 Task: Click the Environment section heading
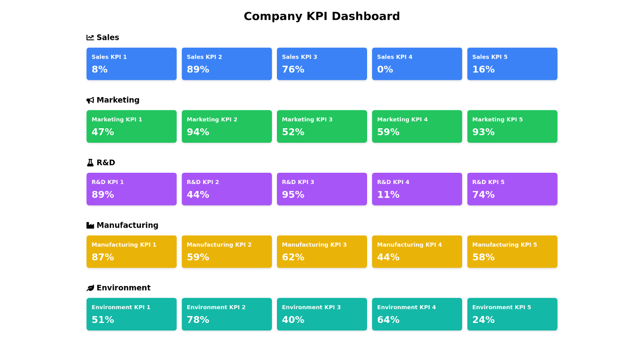coord(123,288)
